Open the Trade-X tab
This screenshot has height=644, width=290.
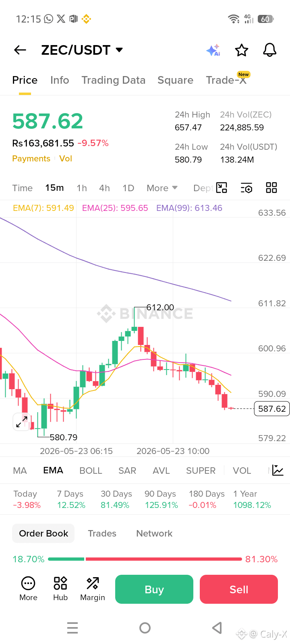226,80
